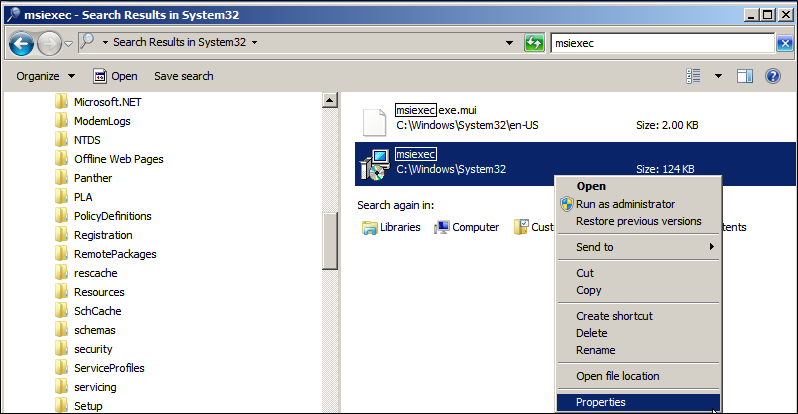Click the security folder icon
This screenshot has height=414, width=798.
61,349
